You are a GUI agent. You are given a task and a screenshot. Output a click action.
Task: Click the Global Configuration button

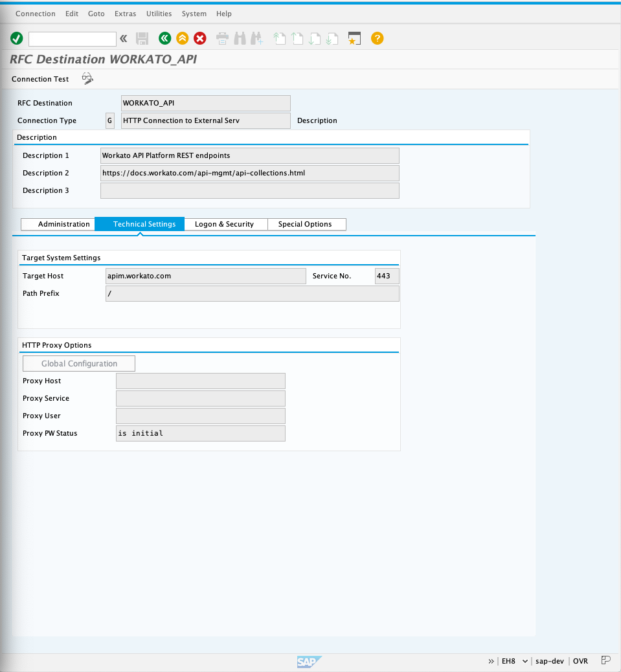[x=79, y=364]
